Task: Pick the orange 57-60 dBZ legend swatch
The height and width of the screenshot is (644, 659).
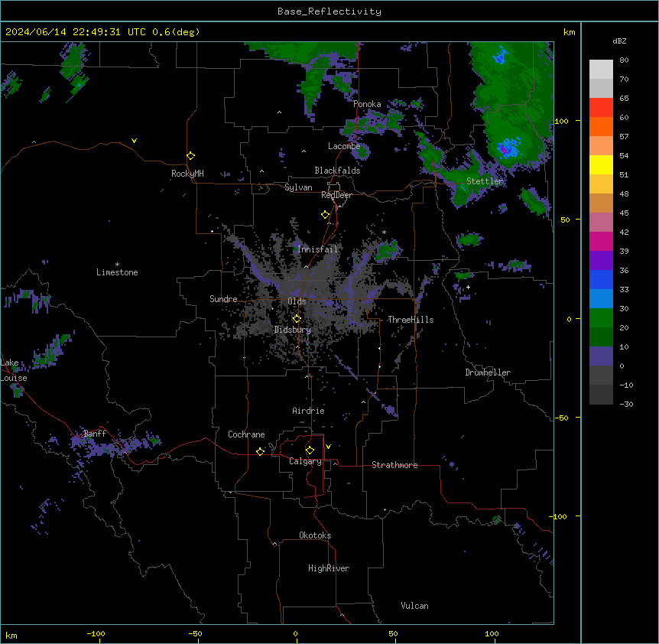Action: point(601,126)
